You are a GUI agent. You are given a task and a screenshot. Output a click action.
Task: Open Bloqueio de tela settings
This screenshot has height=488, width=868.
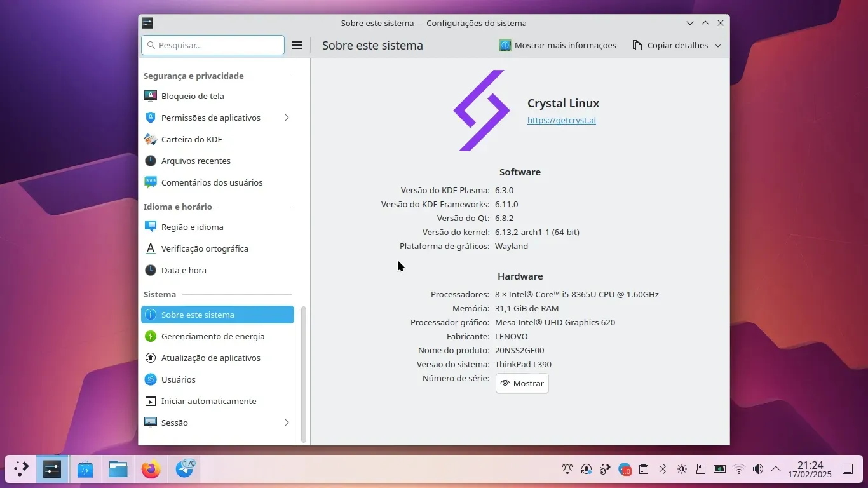pos(193,96)
